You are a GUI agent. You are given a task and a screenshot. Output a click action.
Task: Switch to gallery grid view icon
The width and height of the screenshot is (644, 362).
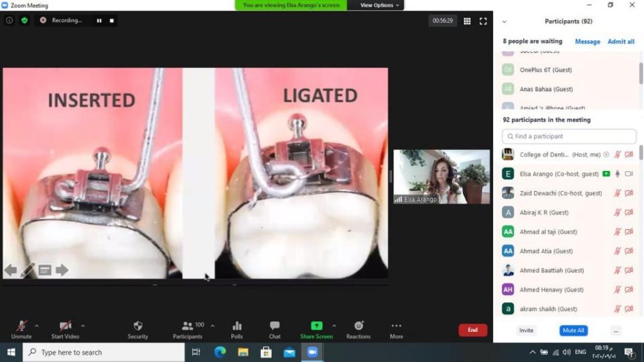pyautogui.click(x=467, y=21)
